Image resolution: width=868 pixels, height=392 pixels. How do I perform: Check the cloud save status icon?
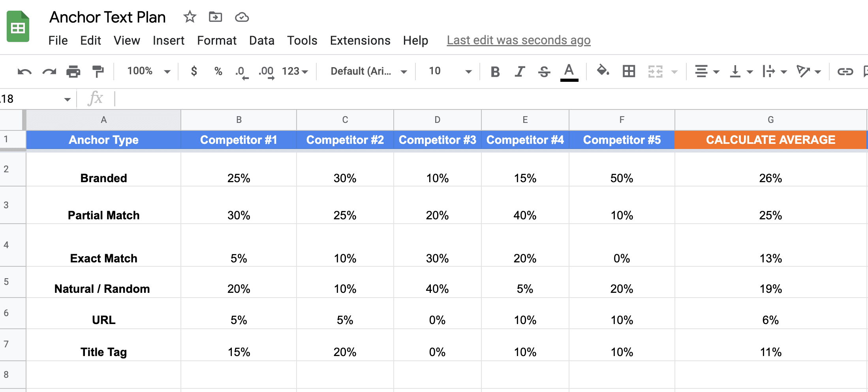pos(242,17)
